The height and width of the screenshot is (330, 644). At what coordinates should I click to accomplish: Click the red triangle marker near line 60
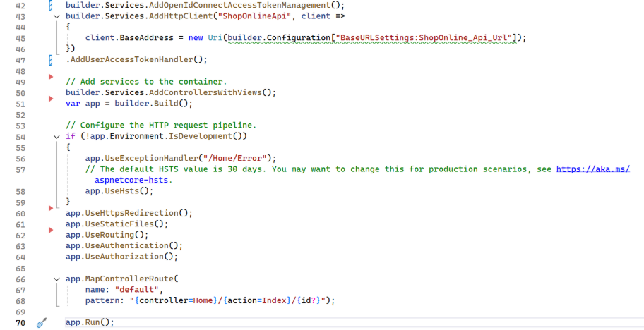50,208
